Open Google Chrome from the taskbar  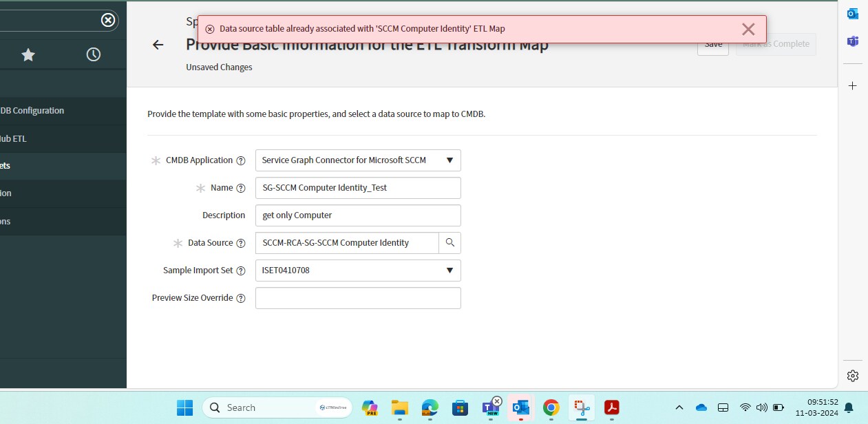click(551, 407)
